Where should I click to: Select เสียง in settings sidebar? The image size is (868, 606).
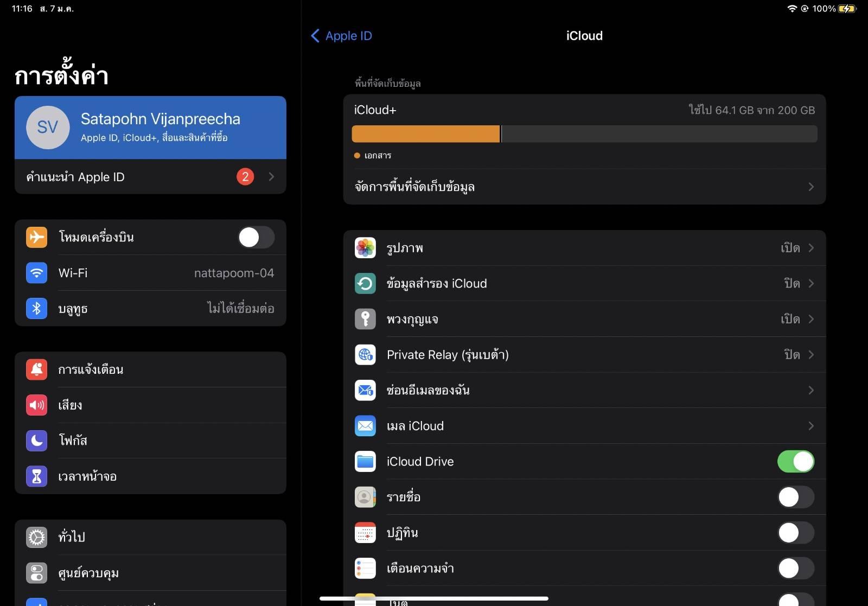point(150,405)
